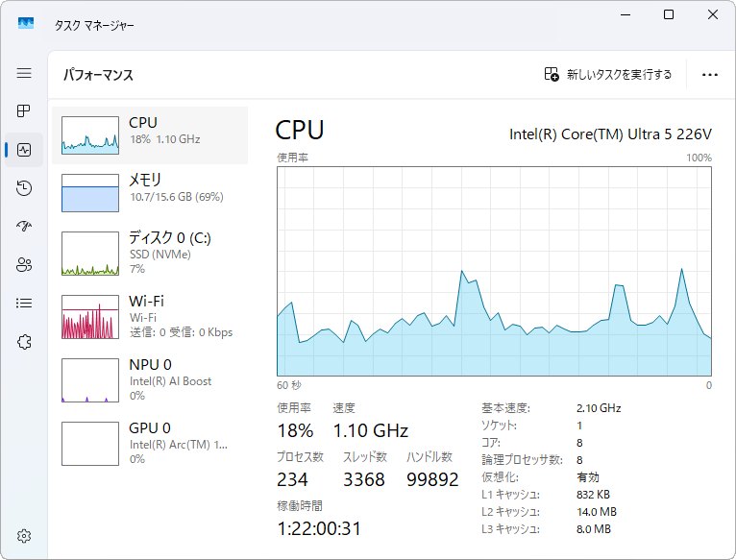Select the GPU 0 item
Screen dimensions: 736x560
click(150, 443)
